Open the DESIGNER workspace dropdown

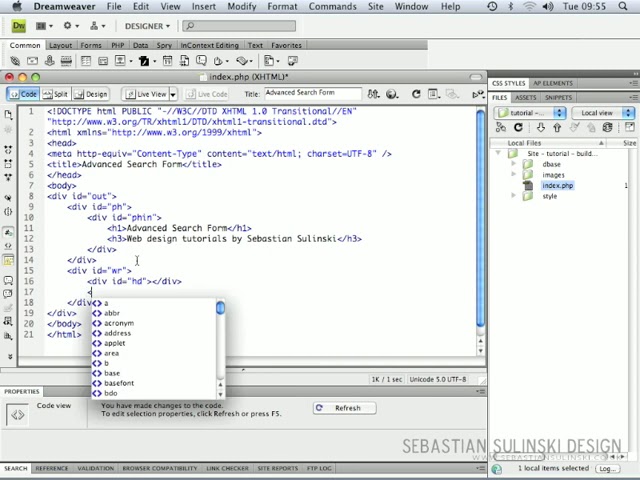click(147, 26)
